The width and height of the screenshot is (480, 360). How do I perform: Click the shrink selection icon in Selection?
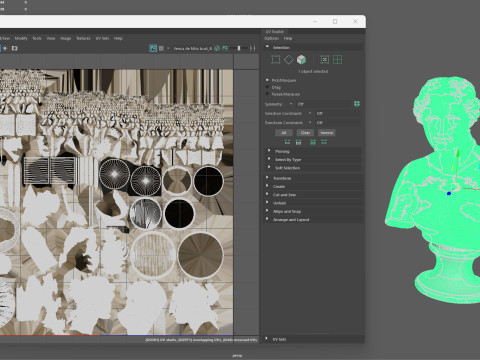click(x=324, y=60)
